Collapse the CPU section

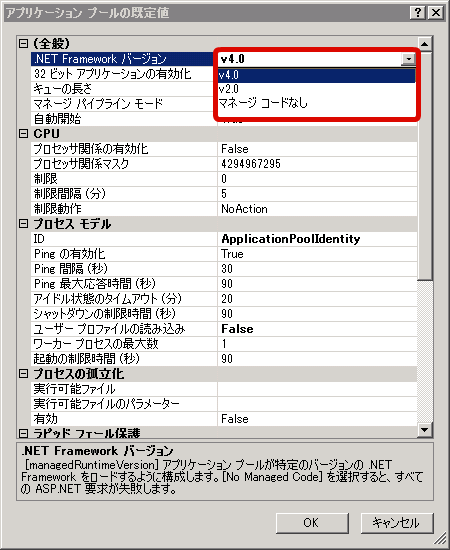pos(23,134)
